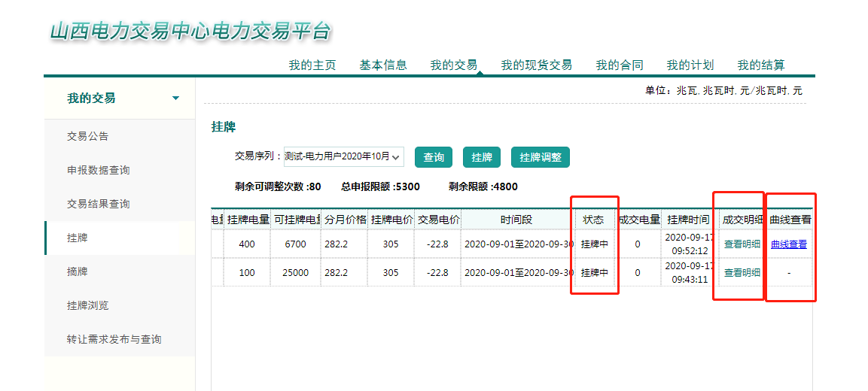Select 申报数据查询 sidebar item
This screenshot has width=868, height=391.
tap(99, 170)
